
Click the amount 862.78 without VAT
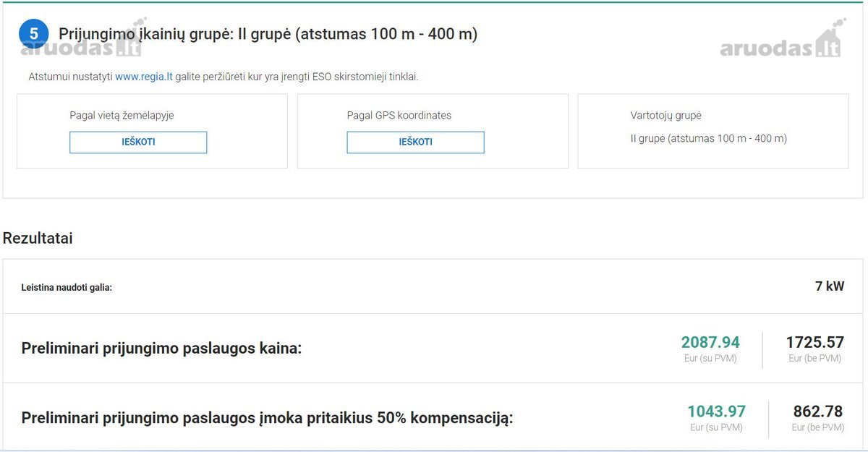(x=818, y=412)
